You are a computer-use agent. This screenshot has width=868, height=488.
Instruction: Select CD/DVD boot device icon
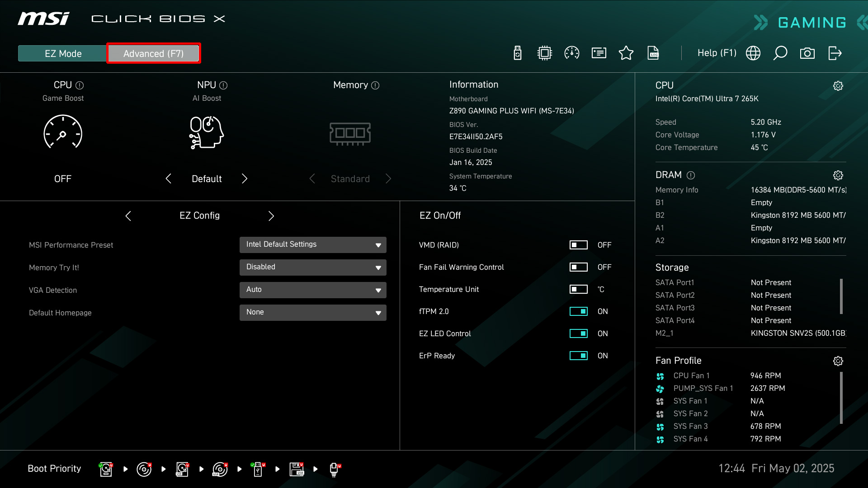tap(144, 469)
